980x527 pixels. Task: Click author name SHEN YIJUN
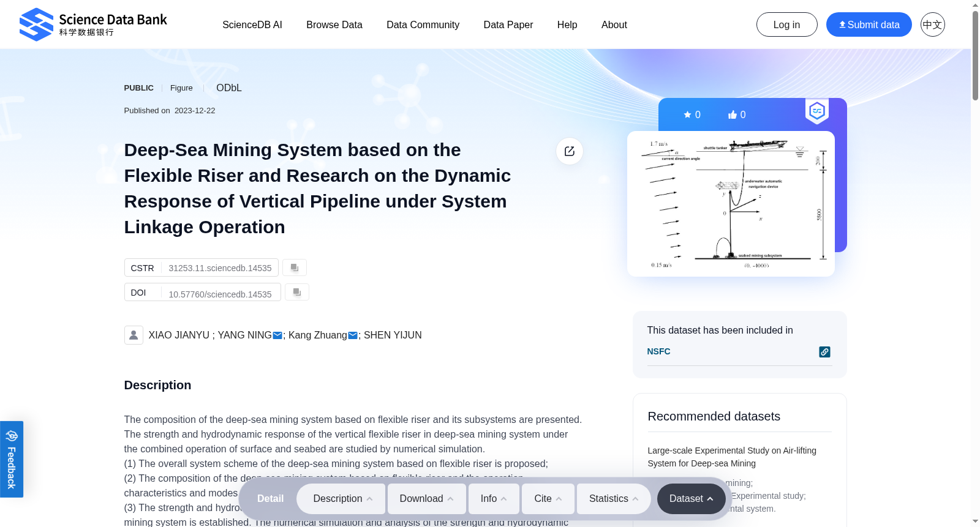coord(393,335)
